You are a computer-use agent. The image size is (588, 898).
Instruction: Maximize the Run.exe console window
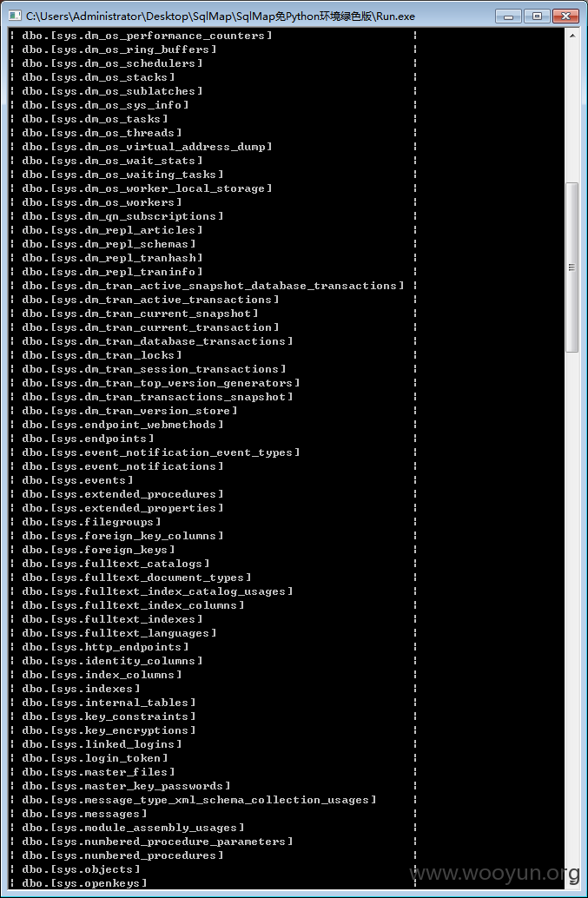coord(537,16)
